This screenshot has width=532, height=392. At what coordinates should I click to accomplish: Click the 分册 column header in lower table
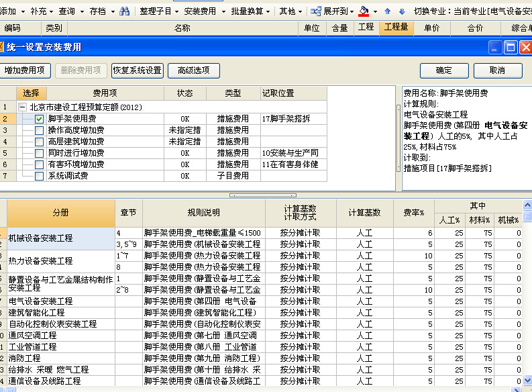point(61,213)
